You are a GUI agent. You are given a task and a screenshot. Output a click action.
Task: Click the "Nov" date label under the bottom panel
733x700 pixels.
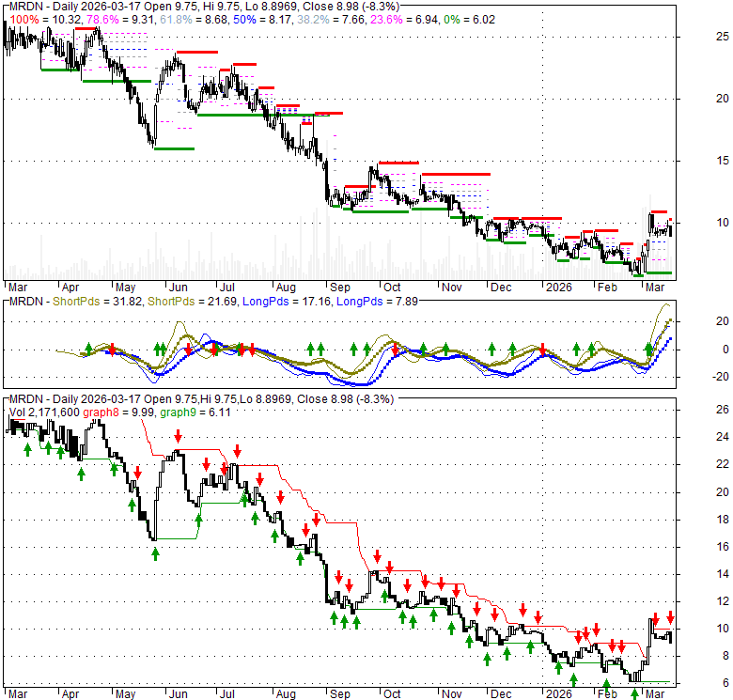(452, 694)
